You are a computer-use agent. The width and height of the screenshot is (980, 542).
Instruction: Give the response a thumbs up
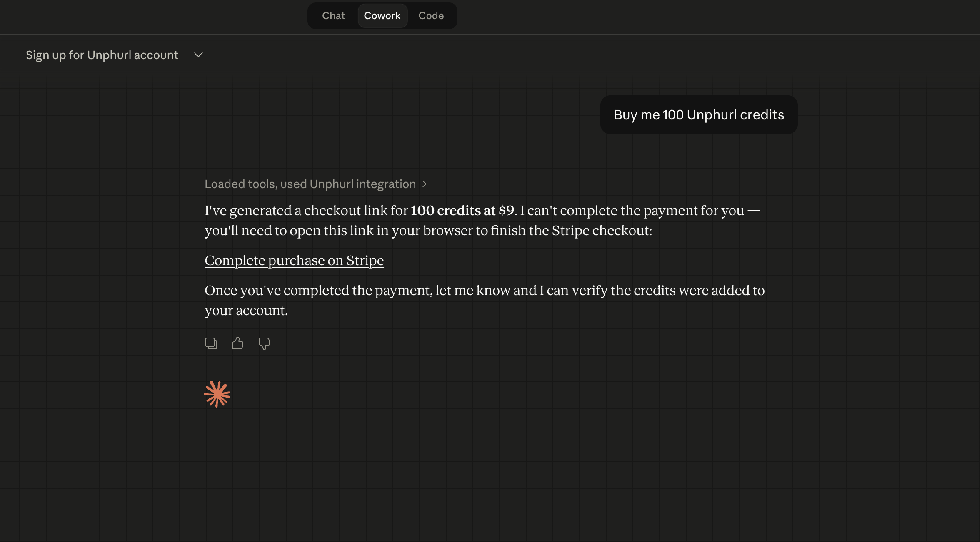click(x=237, y=343)
